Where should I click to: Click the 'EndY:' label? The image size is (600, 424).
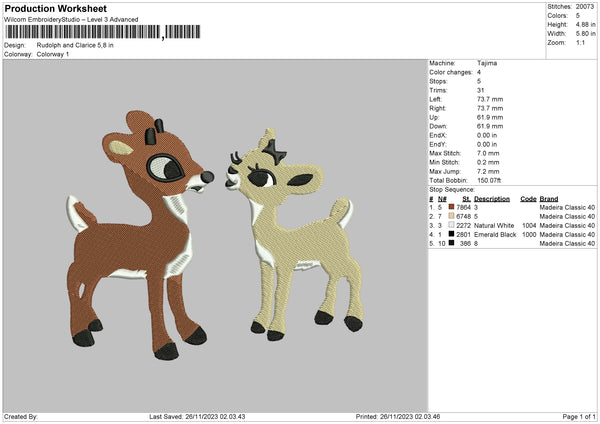click(x=438, y=144)
